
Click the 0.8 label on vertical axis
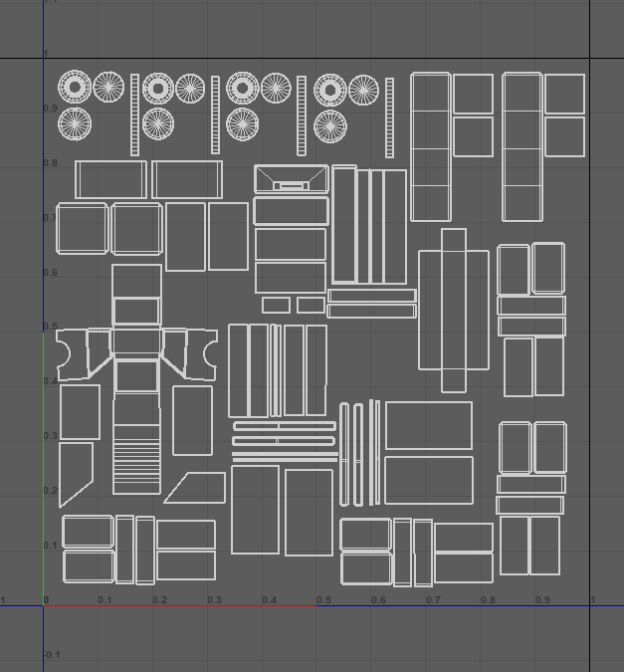pyautogui.click(x=50, y=162)
